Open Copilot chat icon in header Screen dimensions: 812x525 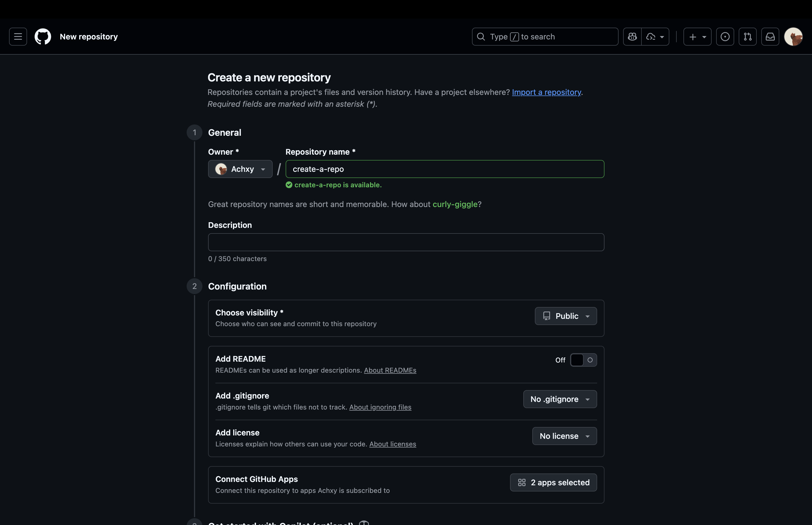coord(632,37)
